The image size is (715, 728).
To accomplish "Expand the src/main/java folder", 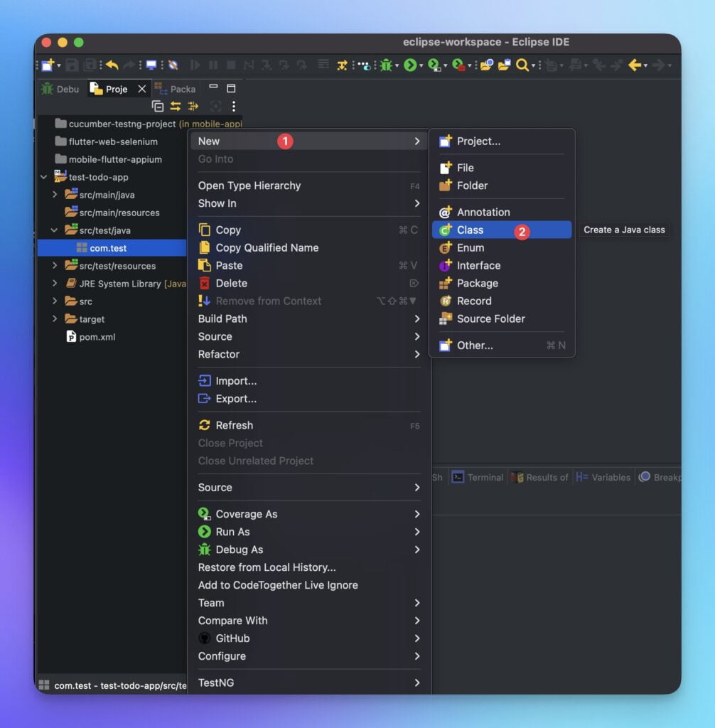I will pyautogui.click(x=55, y=195).
